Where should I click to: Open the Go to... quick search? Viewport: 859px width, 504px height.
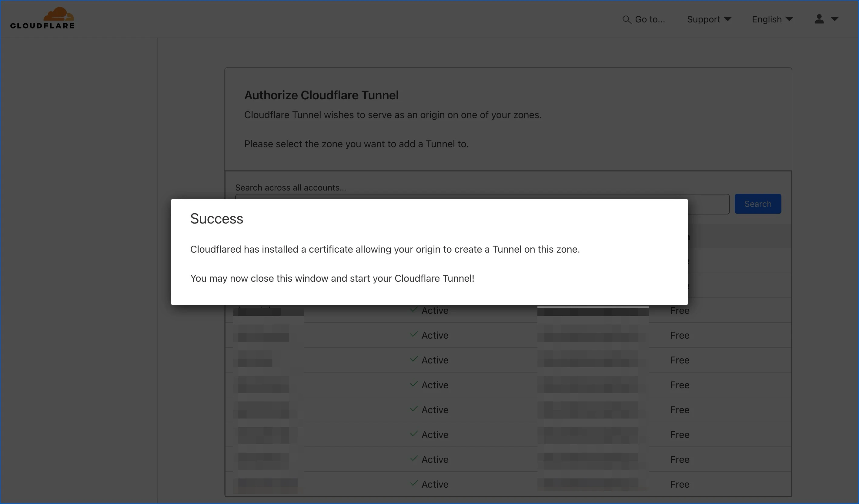643,19
